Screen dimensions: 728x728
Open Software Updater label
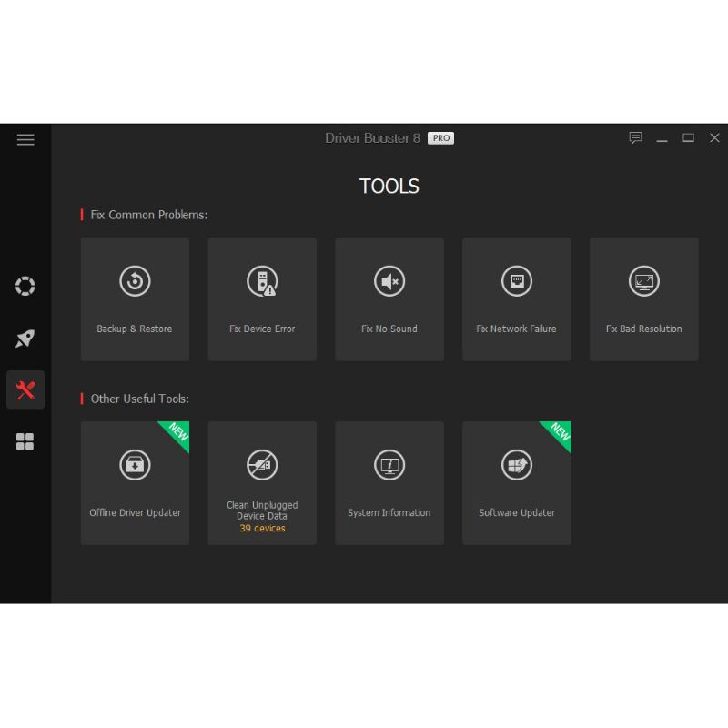pos(516,512)
